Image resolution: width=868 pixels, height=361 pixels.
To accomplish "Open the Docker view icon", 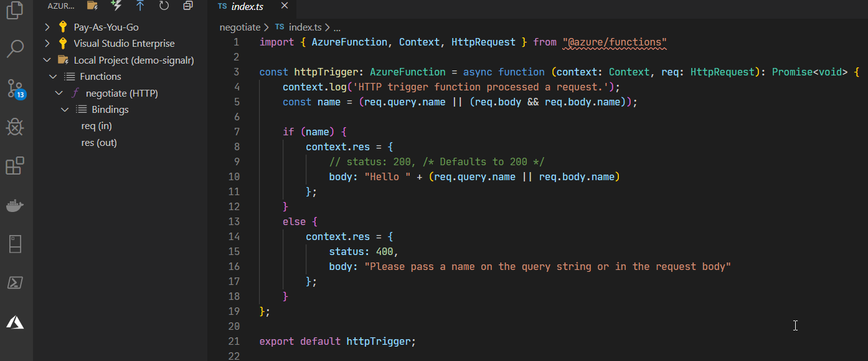I will coord(16,205).
